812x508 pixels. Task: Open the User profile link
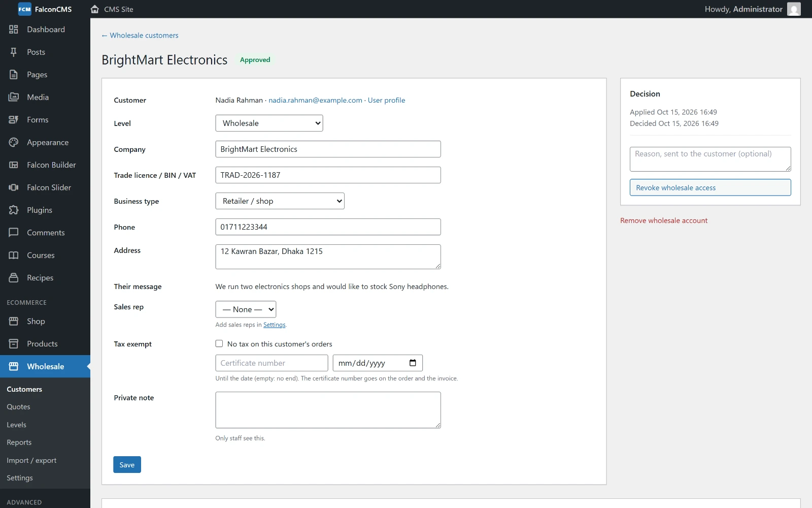[x=387, y=100]
